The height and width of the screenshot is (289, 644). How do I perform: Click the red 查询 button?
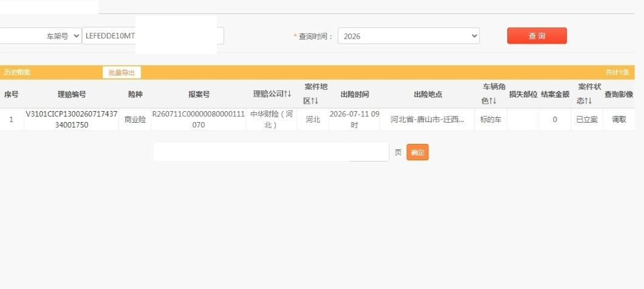click(537, 36)
